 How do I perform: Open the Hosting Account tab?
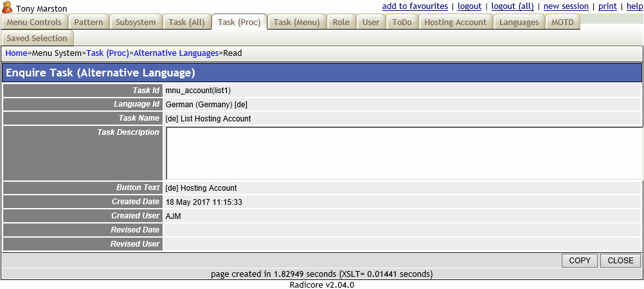[x=455, y=22]
